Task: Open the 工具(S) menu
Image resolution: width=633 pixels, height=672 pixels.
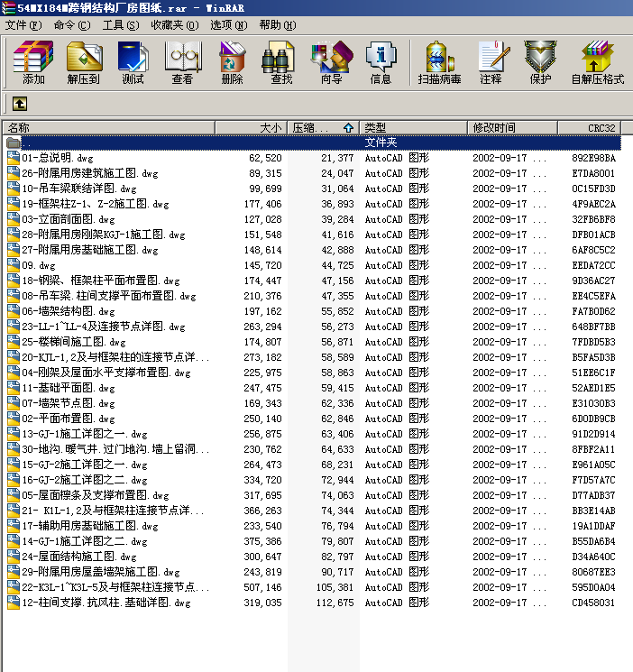Action: [x=121, y=25]
